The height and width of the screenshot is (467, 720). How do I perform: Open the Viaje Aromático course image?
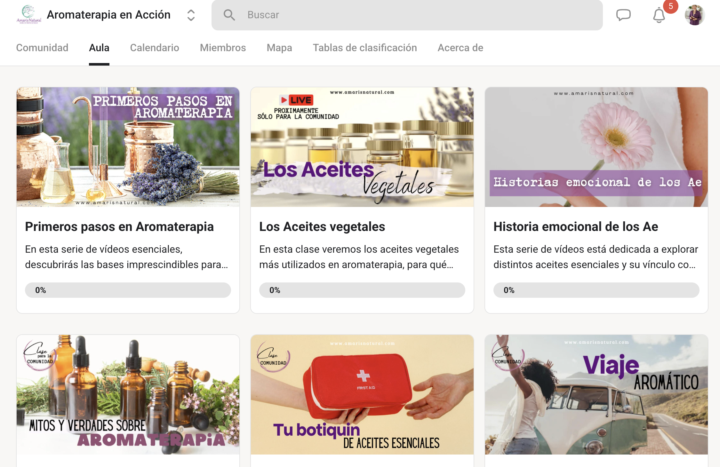(x=596, y=394)
